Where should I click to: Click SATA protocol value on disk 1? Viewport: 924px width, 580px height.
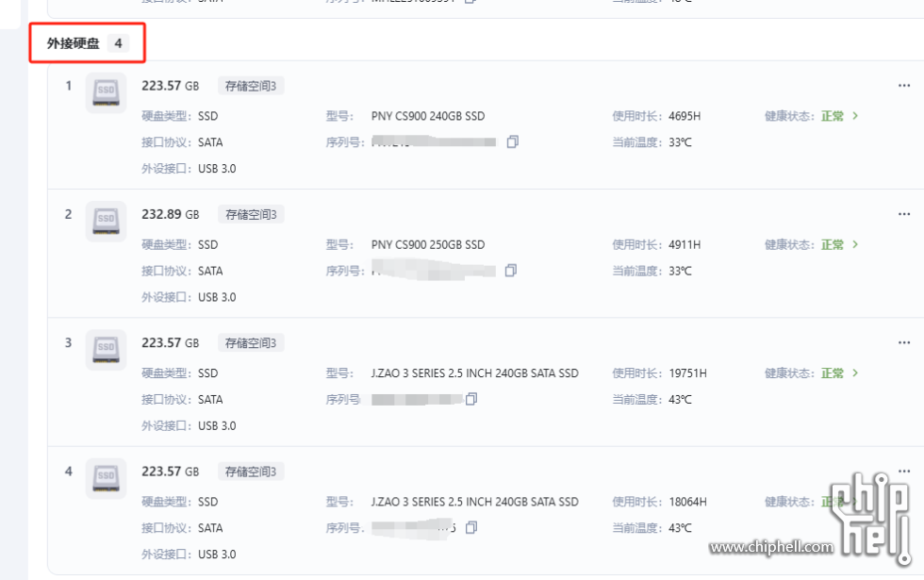pyautogui.click(x=210, y=142)
